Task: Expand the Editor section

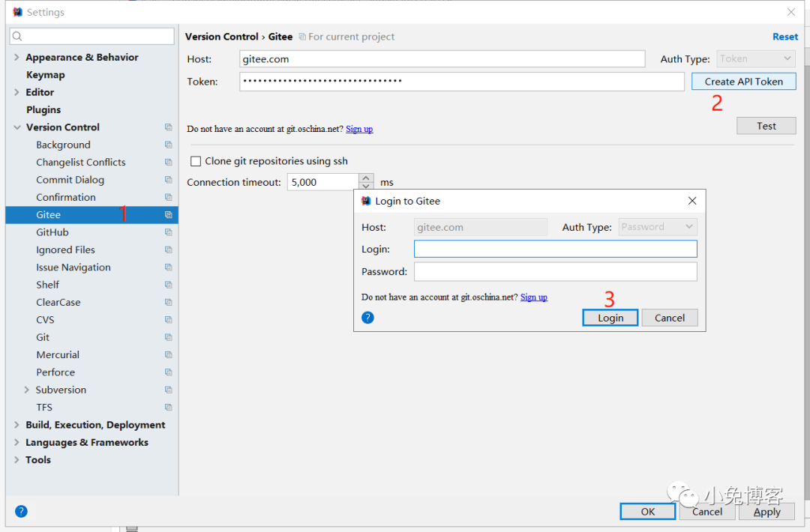Action: click(16, 92)
